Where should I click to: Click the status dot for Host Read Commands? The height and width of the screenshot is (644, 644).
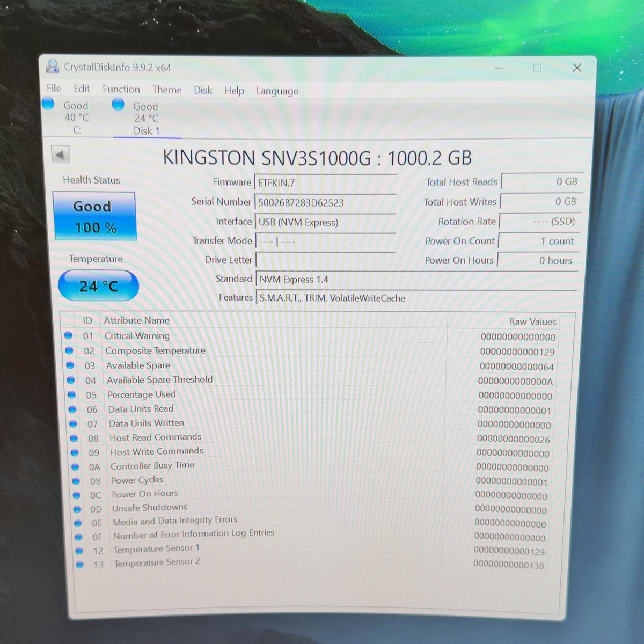tap(75, 438)
